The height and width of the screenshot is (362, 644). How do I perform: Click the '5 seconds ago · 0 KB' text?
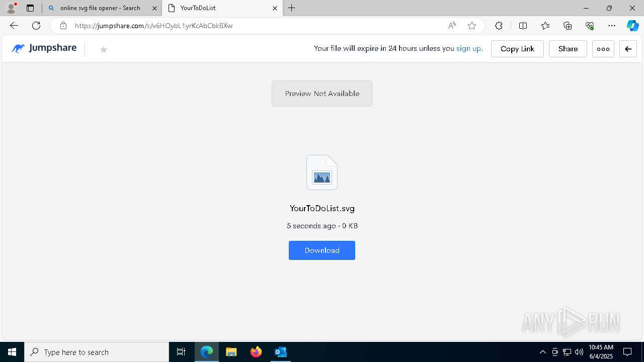click(x=322, y=226)
